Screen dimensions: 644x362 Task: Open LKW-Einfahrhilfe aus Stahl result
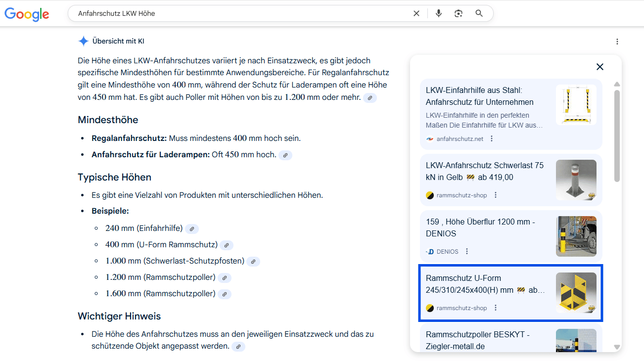coord(479,96)
